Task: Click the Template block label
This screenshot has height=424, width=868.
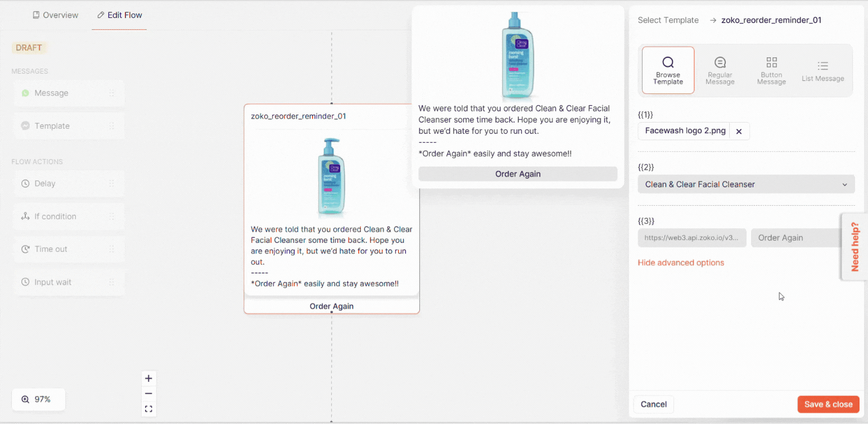Action: (x=52, y=126)
